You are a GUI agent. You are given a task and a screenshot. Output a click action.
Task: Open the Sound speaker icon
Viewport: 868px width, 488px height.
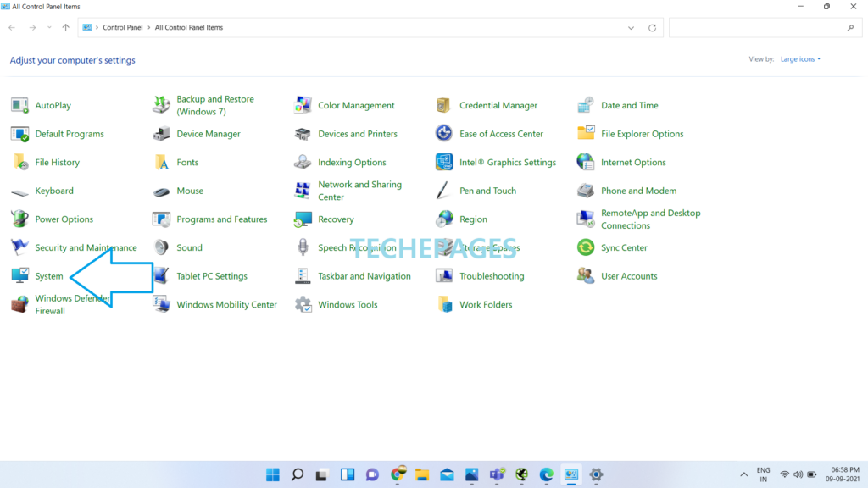click(161, 247)
